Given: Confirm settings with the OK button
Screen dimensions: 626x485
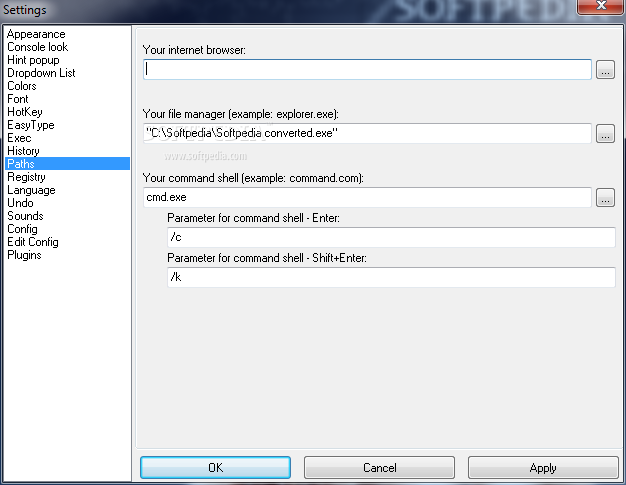Looking at the screenshot, I should coord(216,467).
